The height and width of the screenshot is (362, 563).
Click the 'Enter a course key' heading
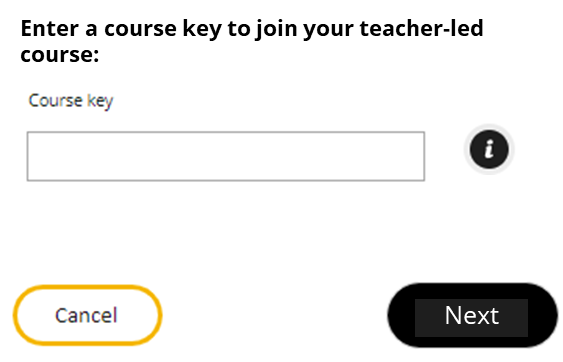[252, 41]
